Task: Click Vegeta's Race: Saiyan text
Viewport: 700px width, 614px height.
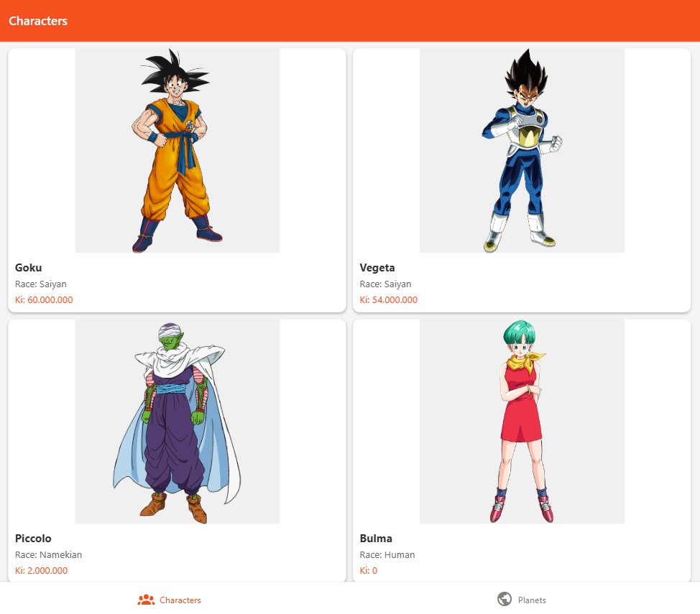Action: [385, 284]
